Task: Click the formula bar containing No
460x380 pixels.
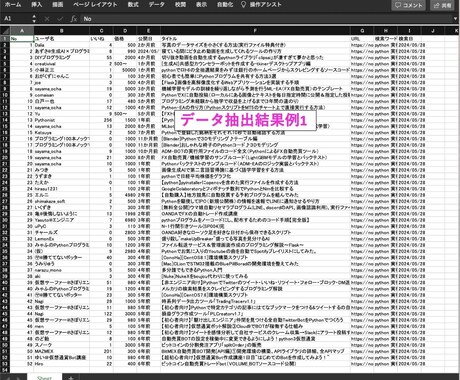Action: (x=267, y=19)
